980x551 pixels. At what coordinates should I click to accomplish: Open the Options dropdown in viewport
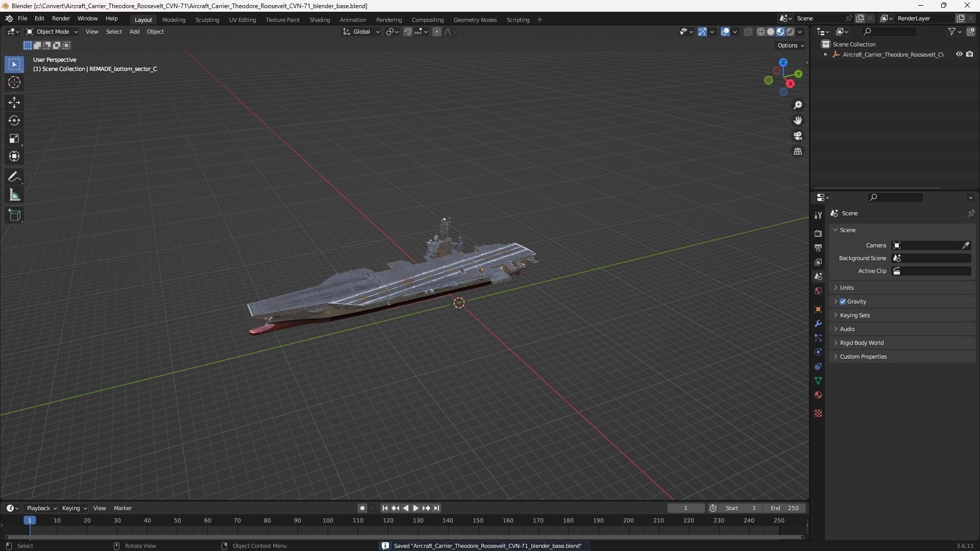pyautogui.click(x=791, y=45)
